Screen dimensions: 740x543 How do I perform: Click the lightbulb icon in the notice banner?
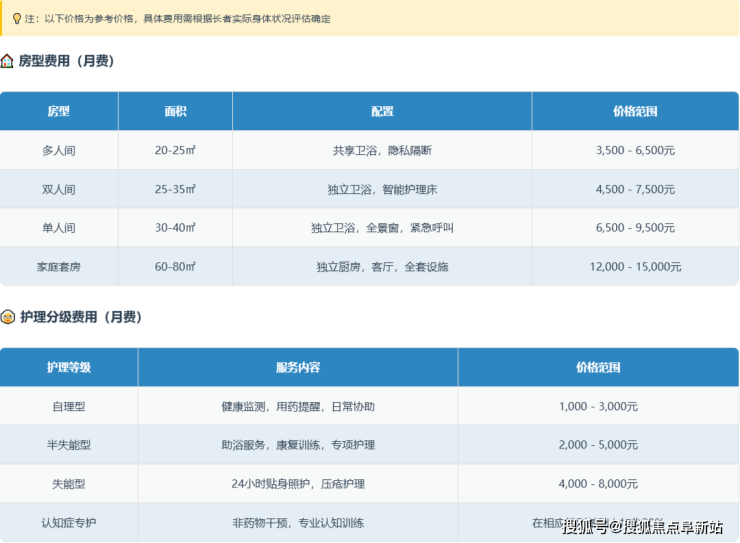pos(14,19)
